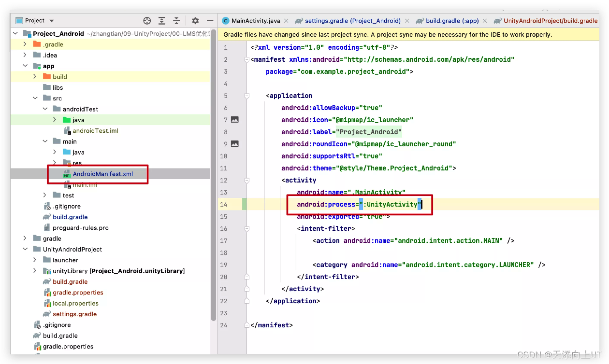Close the build.gradle (:app) tab

click(x=485, y=21)
